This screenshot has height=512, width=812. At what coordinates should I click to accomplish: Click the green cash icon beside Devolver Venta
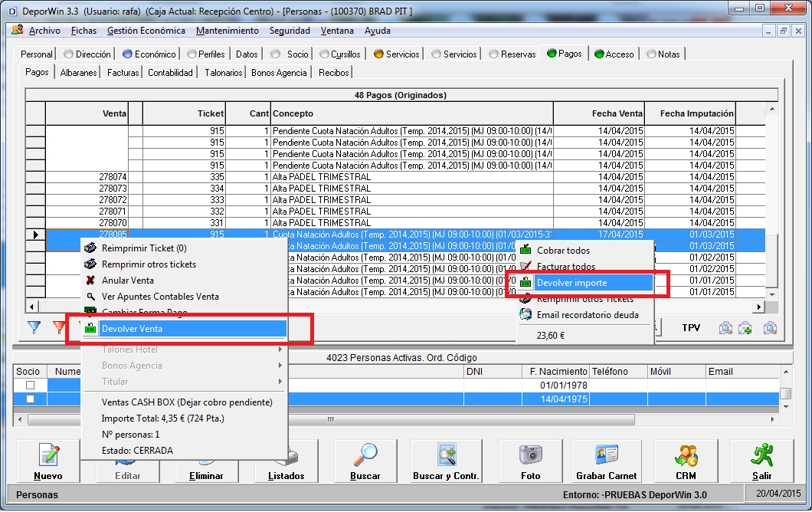[90, 329]
